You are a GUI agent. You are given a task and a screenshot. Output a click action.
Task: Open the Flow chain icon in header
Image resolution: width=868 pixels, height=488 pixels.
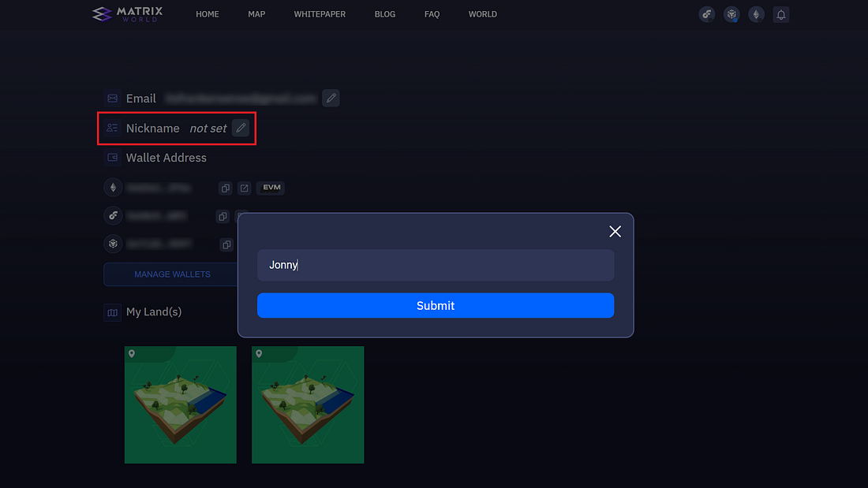click(707, 14)
